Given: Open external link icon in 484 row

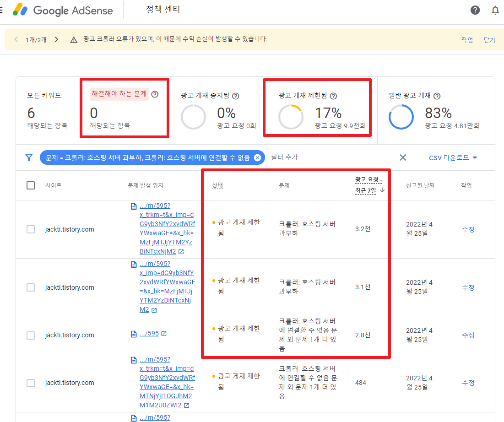Looking at the screenshot, I should click(187, 406).
